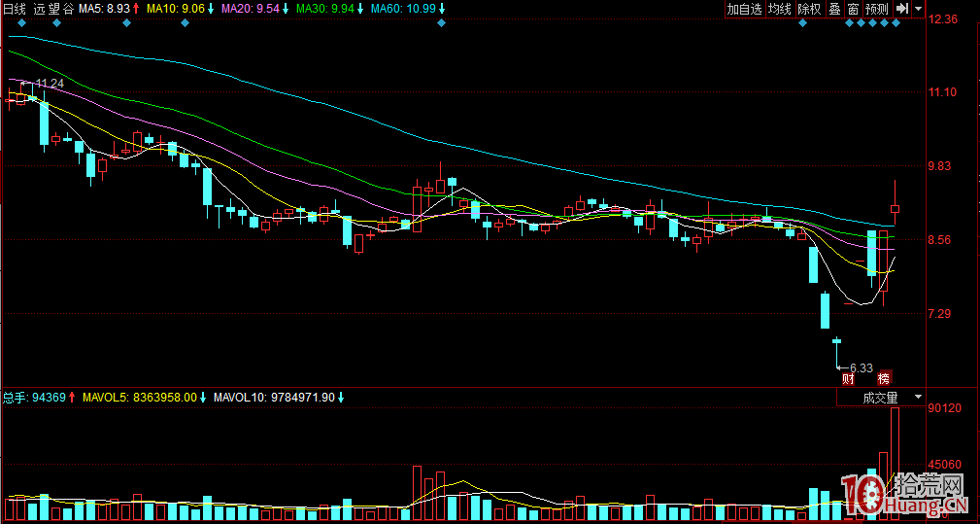Click the 叠 overlay button
980x524 pixels.
pyautogui.click(x=834, y=9)
